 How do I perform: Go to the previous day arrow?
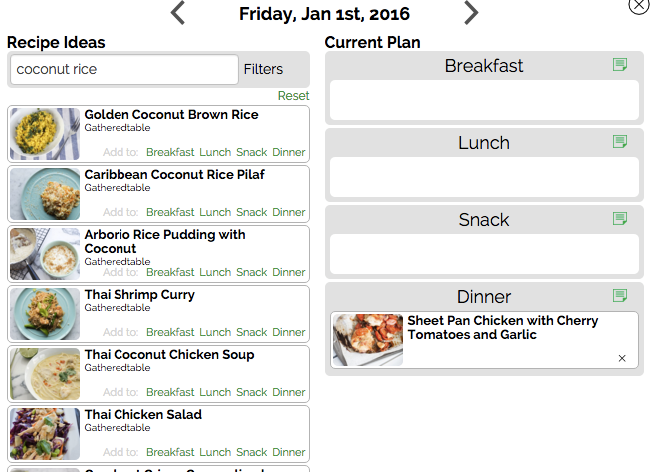point(178,13)
